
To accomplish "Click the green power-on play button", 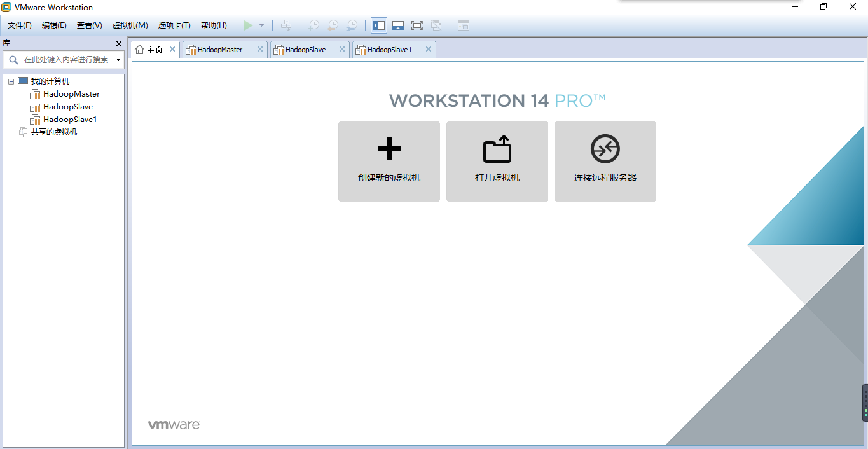I will pos(248,25).
